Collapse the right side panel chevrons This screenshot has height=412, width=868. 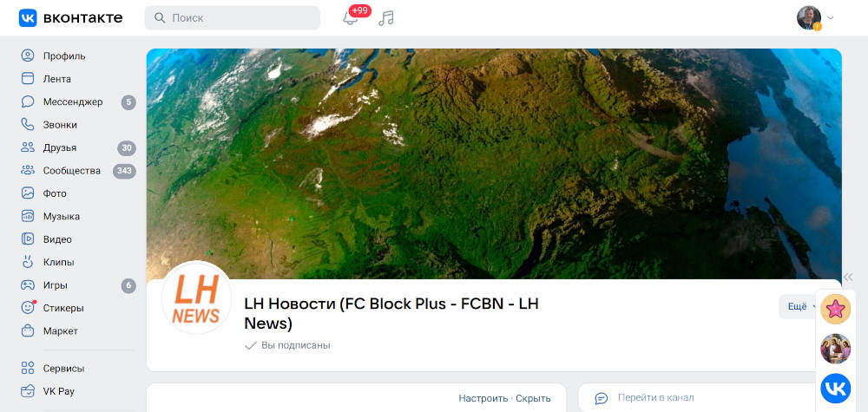(x=848, y=277)
